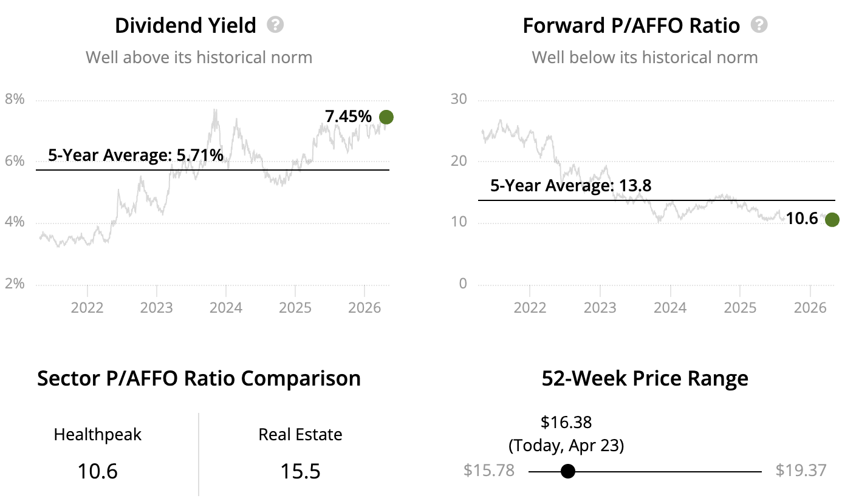Click the Dividend Yield help question-mark icon
This screenshot has height=504, width=859.
[x=275, y=26]
